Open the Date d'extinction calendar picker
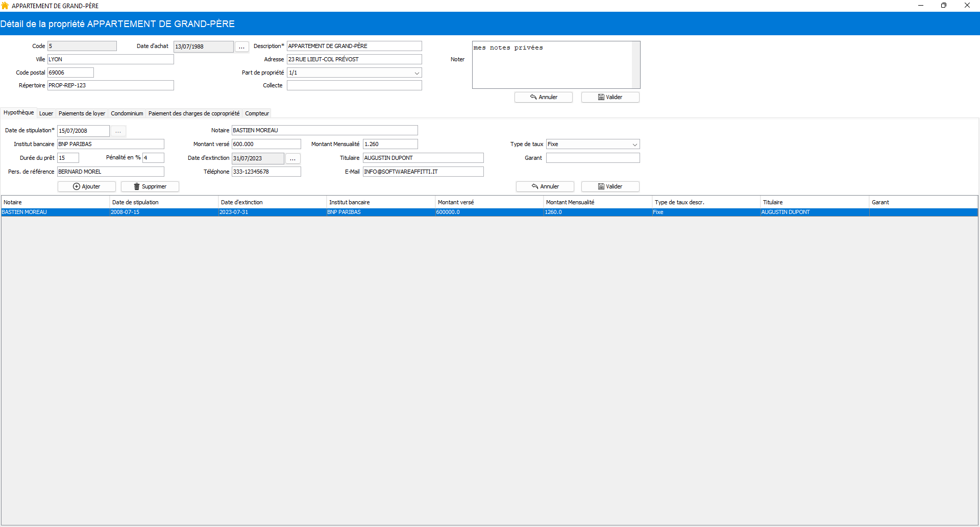 tap(292, 158)
